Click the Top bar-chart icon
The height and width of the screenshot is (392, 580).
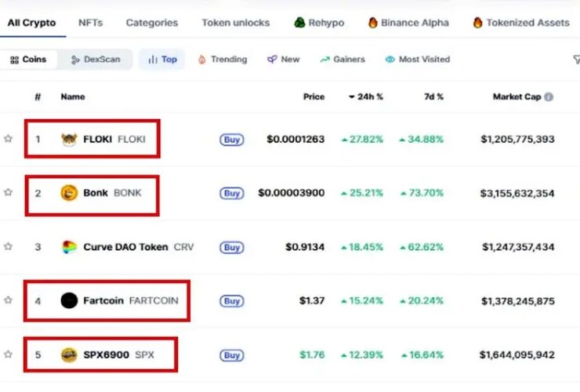tap(153, 60)
